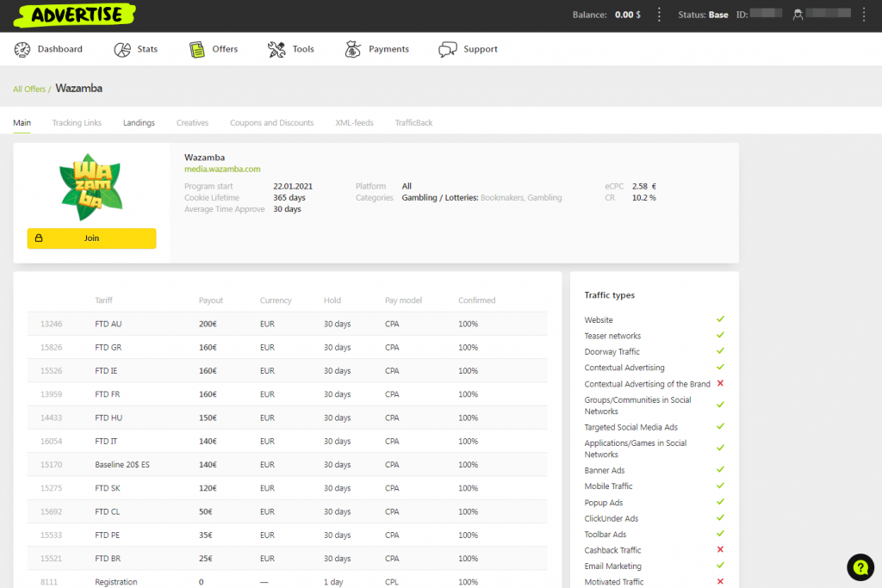The width and height of the screenshot is (882, 588).
Task: Select the FTD AU tariff row
Action: tap(287, 324)
